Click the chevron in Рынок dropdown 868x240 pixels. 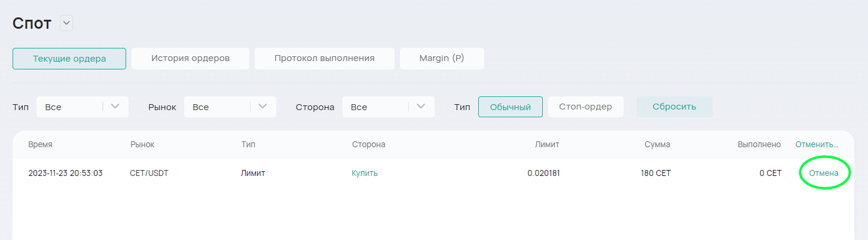coord(262,107)
